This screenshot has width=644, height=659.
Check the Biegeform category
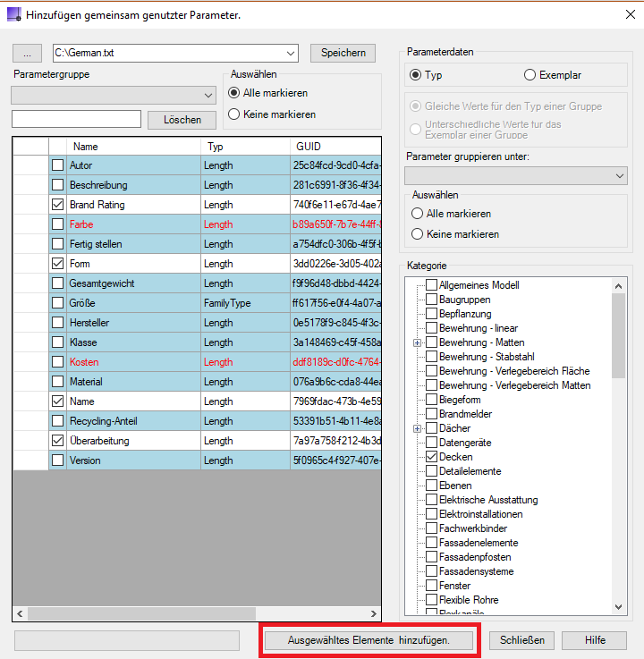[431, 400]
